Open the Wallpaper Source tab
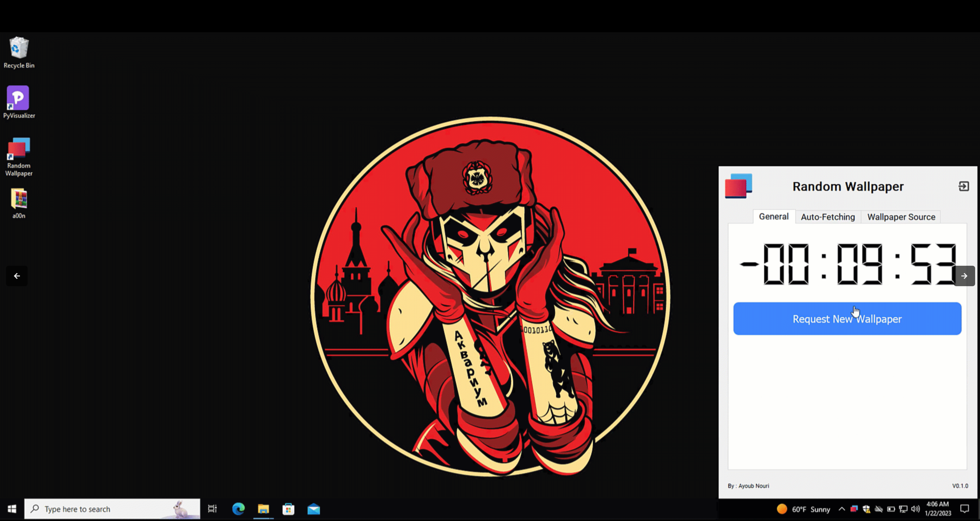 [901, 217]
